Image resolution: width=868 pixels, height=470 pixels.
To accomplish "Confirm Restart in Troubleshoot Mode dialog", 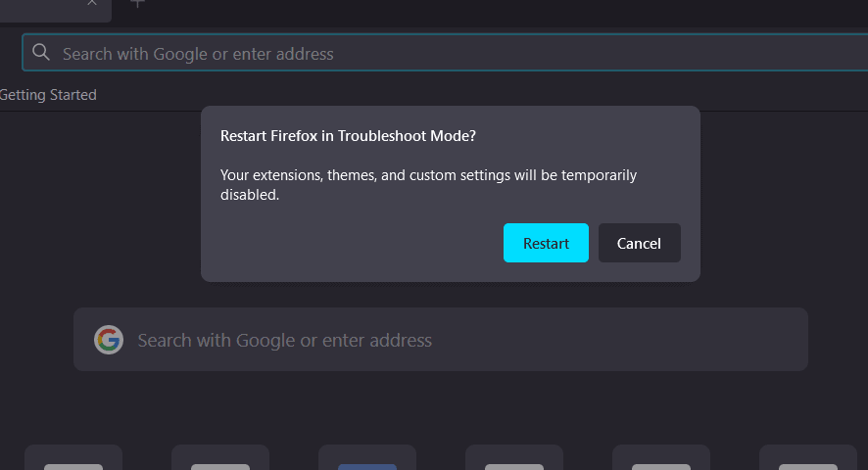I will (546, 243).
